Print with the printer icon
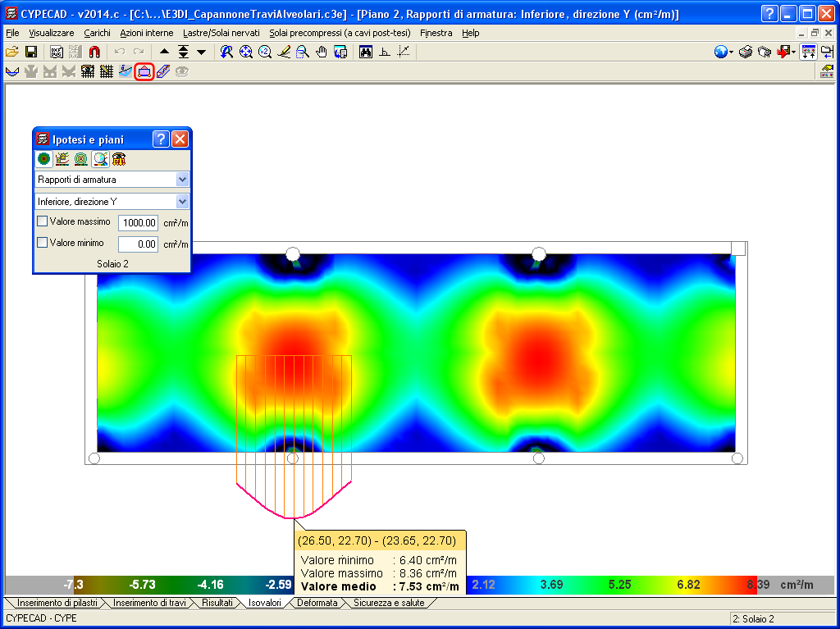The image size is (840, 629). 745,52
